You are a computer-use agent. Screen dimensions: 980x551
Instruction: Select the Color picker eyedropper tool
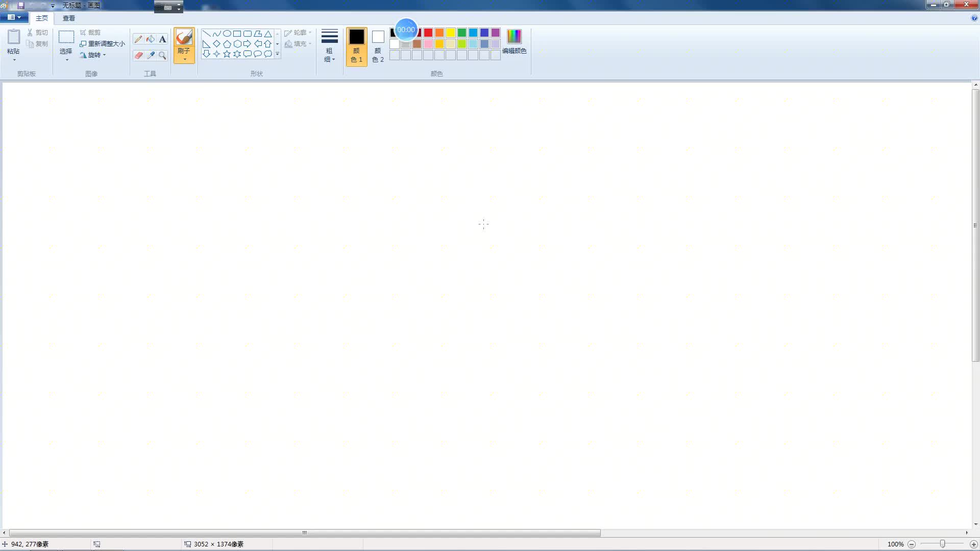pyautogui.click(x=151, y=55)
